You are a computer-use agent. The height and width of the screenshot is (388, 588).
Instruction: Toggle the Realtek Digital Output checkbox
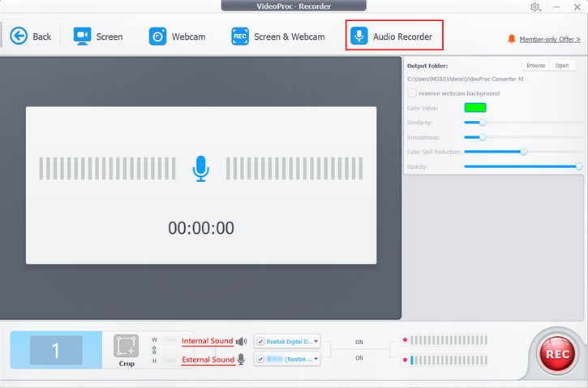tap(260, 342)
